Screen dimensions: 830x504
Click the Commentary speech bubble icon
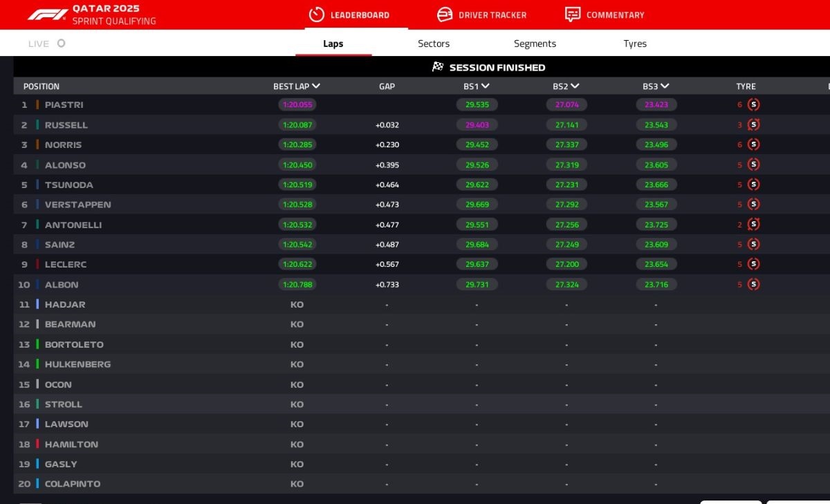tap(573, 15)
